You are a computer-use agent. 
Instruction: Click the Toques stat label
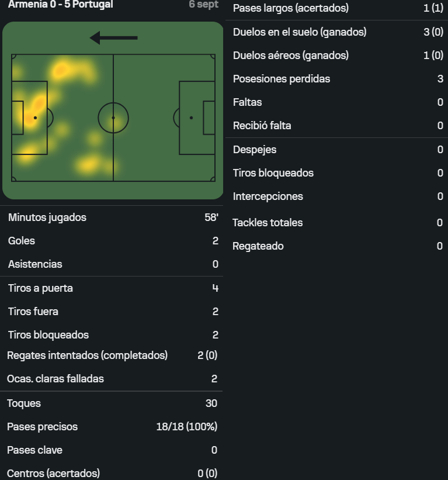(x=24, y=403)
